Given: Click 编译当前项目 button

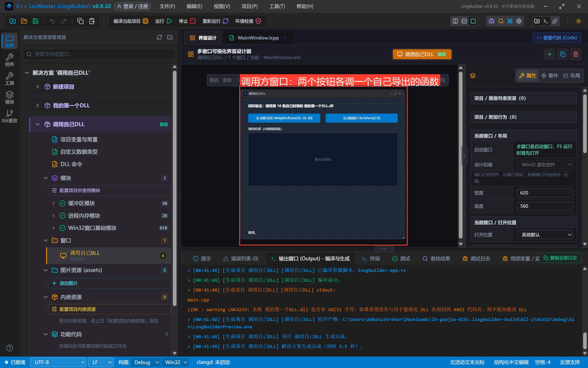Looking at the screenshot, I should point(131,21).
